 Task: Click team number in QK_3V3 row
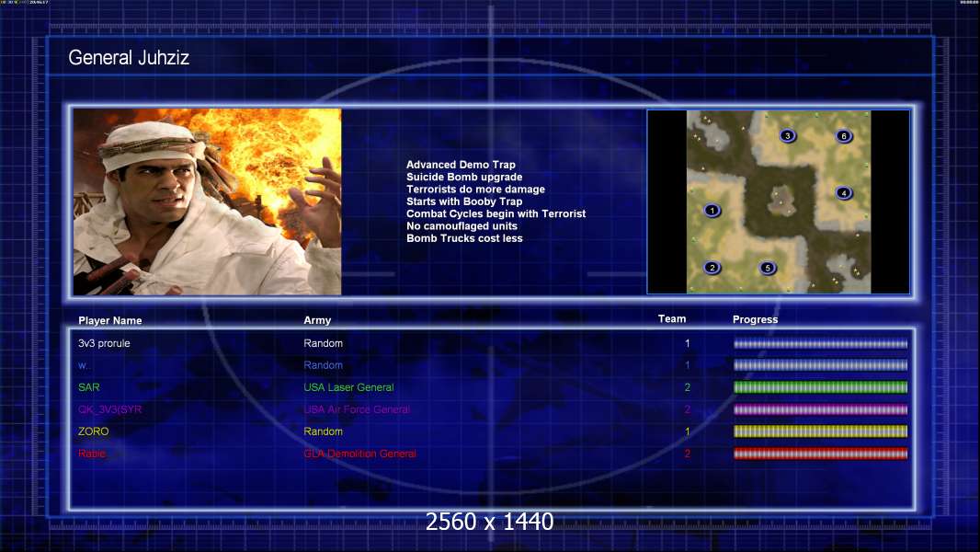[x=688, y=409]
